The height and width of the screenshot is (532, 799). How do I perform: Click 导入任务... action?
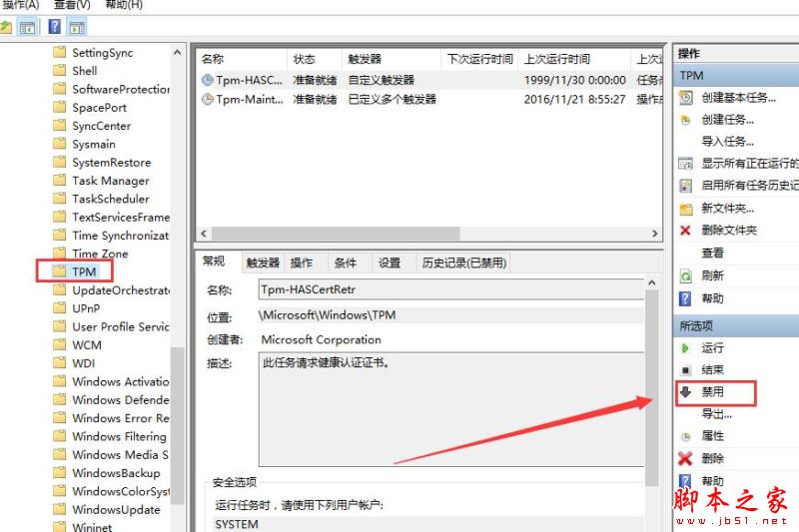tap(728, 142)
